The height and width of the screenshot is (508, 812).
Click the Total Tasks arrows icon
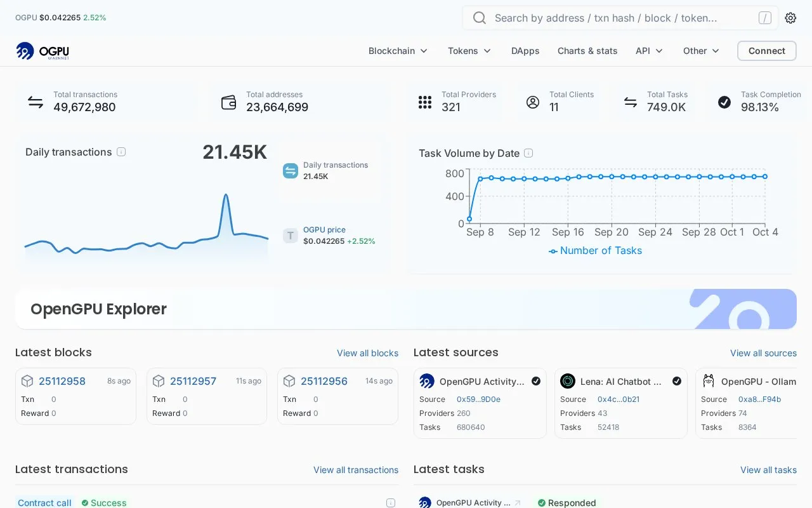(x=631, y=102)
